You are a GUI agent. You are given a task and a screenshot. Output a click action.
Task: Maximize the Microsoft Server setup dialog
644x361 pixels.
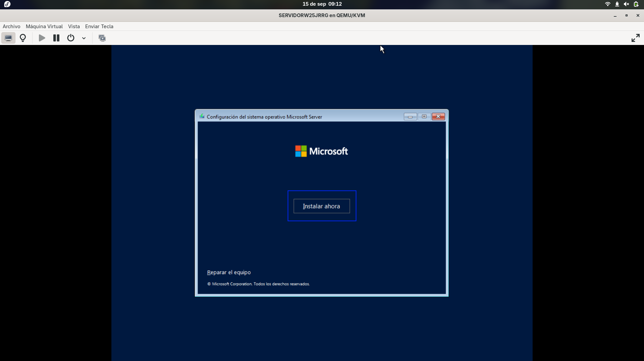click(424, 116)
